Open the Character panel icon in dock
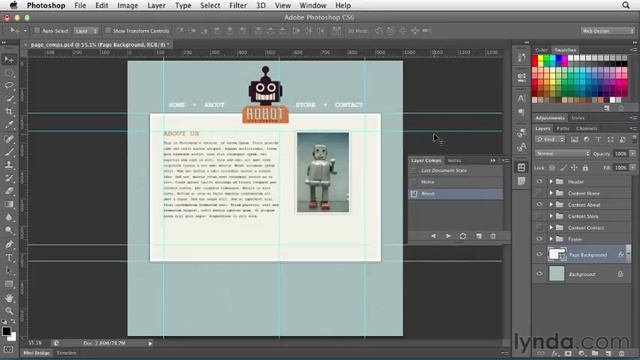Viewport: 640px width, 360px height. pyautogui.click(x=521, y=98)
